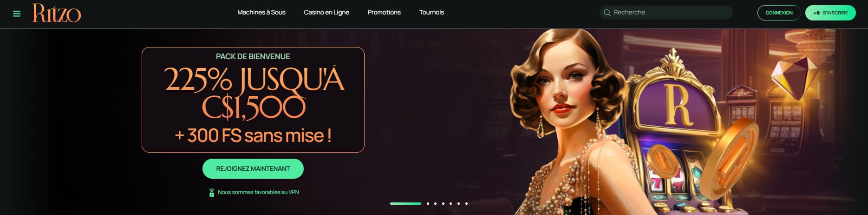Click the S'INSCRIRE sign-up button
This screenshot has height=215, width=868.
coord(830,13)
